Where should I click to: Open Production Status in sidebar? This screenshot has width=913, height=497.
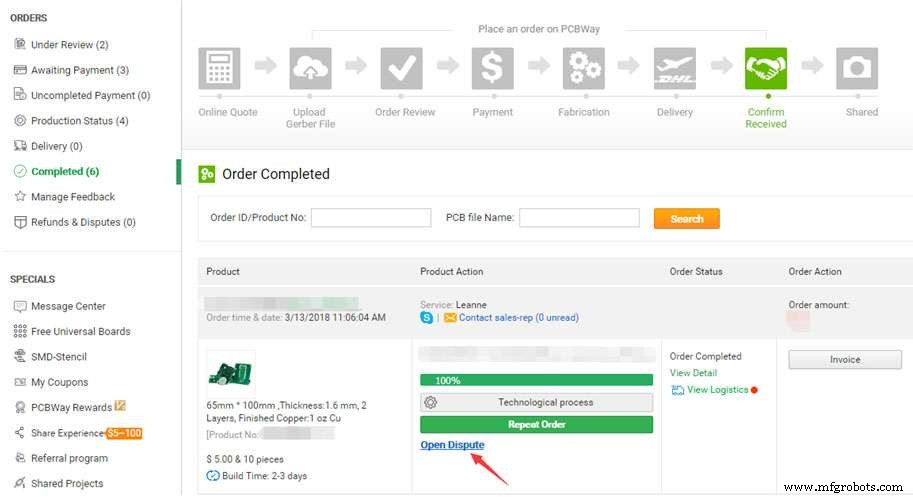[x=79, y=121]
